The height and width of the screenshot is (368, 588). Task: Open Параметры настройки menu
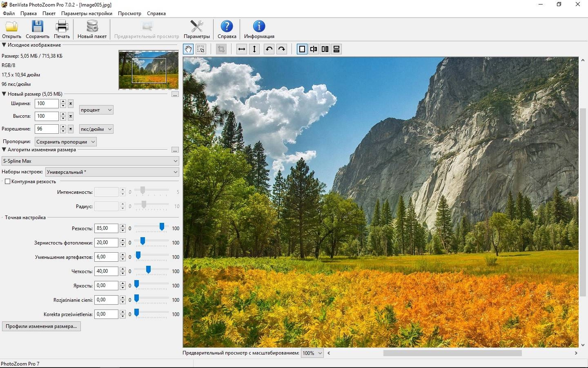(x=87, y=13)
